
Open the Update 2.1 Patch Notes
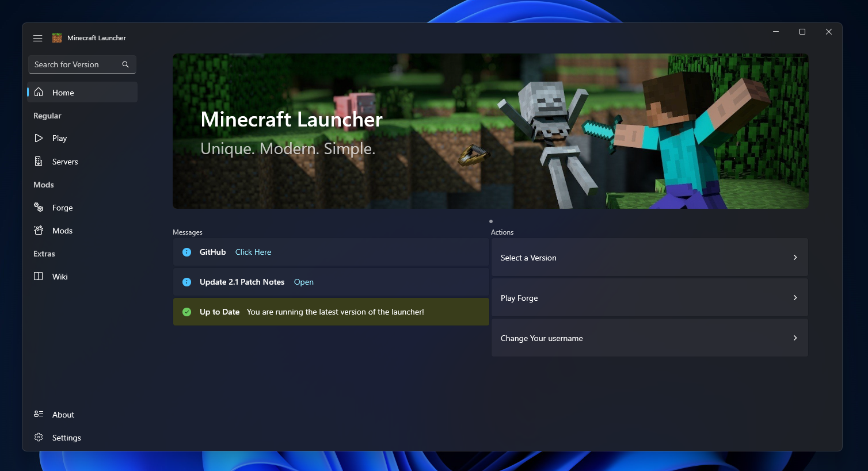(303, 282)
